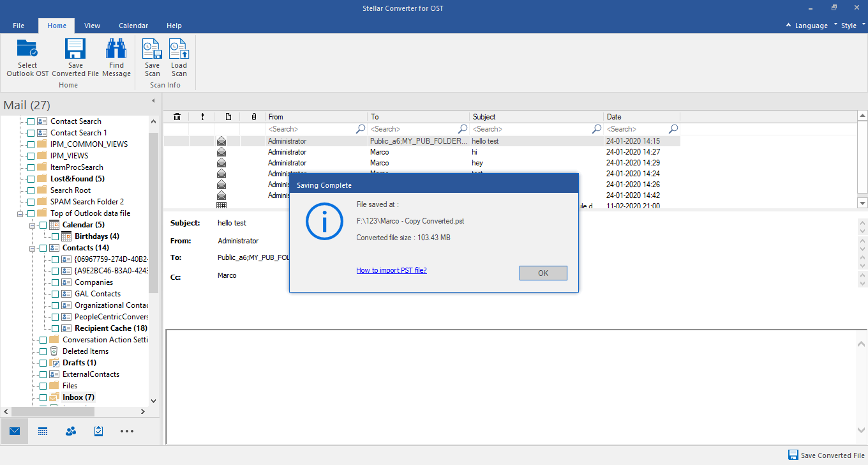Screen dimensions: 868x465
Task: Open the tasks icon in bottom navigation bar
Action: click(99, 431)
